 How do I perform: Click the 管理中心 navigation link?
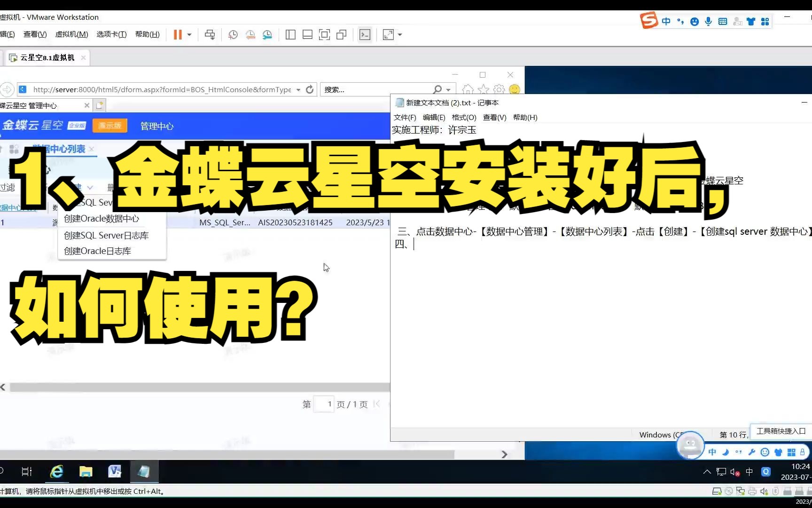coord(156,126)
